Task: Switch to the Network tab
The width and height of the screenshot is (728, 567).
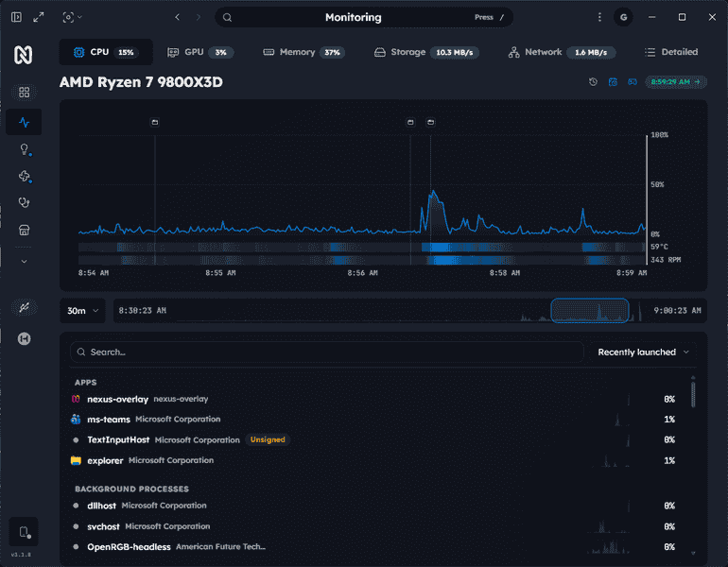Action: (562, 52)
